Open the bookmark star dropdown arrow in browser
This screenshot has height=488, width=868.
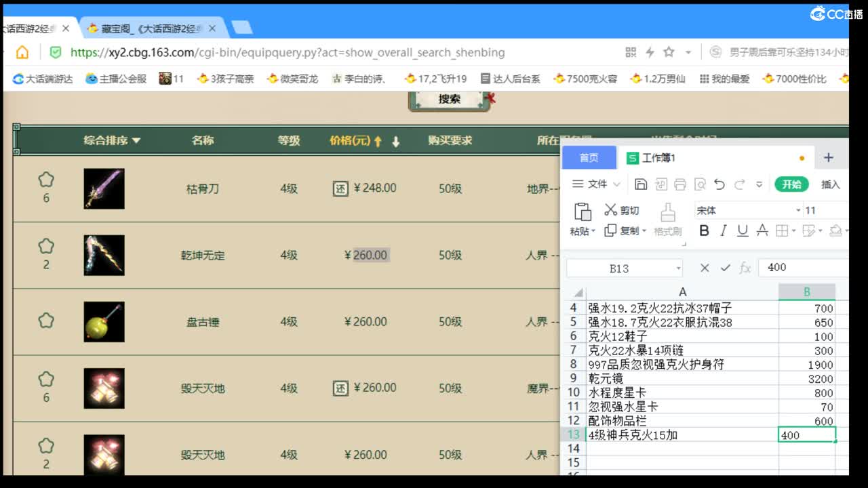click(x=688, y=52)
